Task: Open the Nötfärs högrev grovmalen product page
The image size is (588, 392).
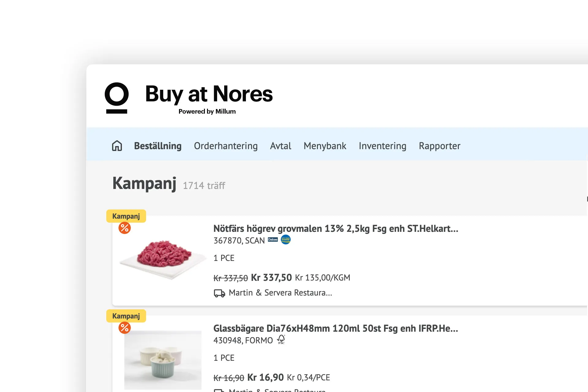Action: pos(336,228)
